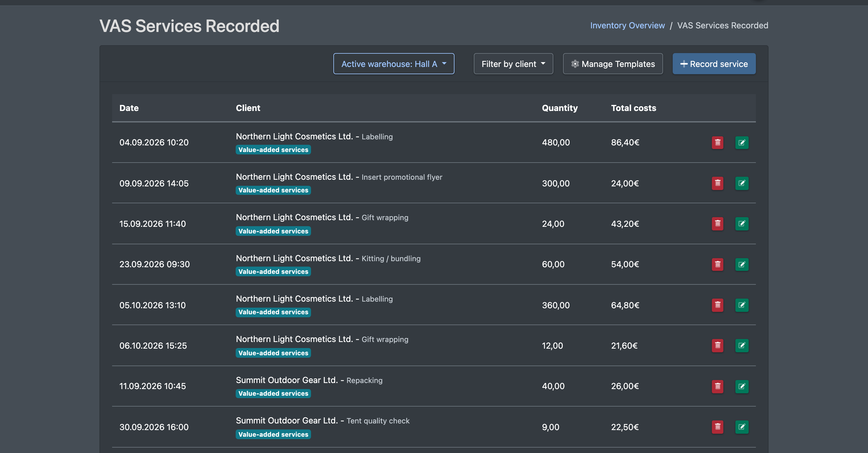Click the Record service button
Screen dimensions: 868x453
[x=714, y=64]
